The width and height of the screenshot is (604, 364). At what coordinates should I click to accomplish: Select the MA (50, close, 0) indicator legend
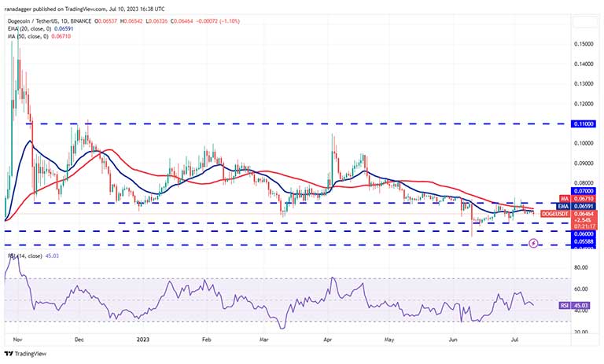tap(39, 36)
